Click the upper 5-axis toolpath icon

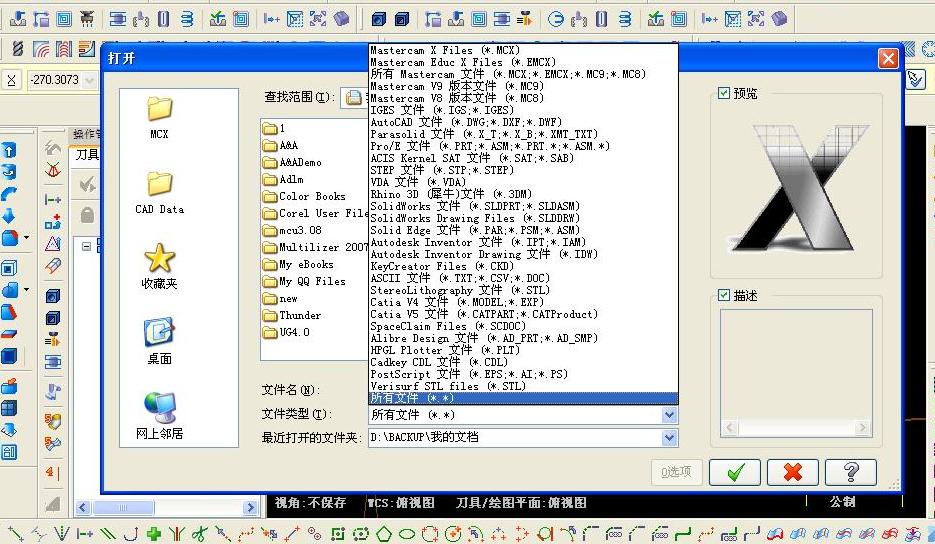point(53,421)
